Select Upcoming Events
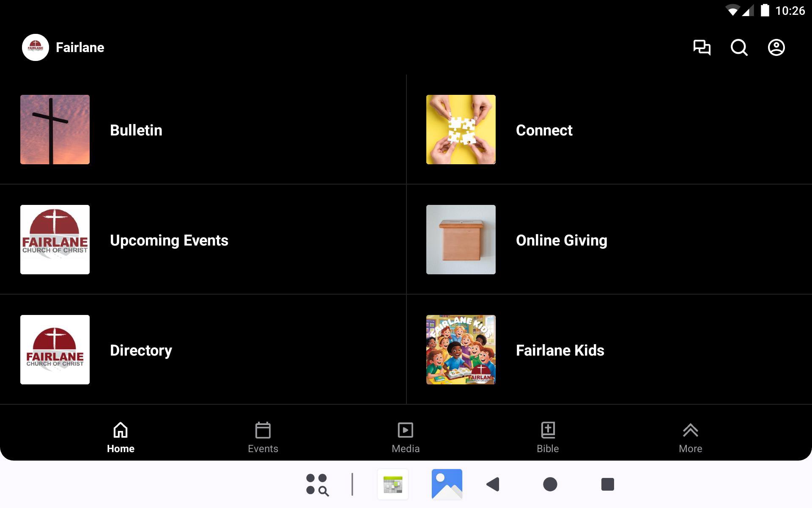Viewport: 812px width, 508px height. (x=169, y=240)
